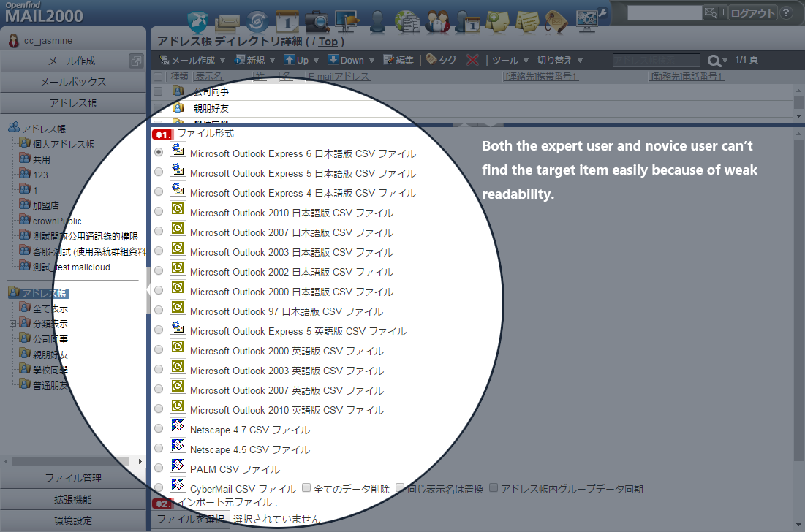Select Microsoft Outlook 2010 日本語版 CSV radio button
The image size is (805, 532).
coord(159,211)
